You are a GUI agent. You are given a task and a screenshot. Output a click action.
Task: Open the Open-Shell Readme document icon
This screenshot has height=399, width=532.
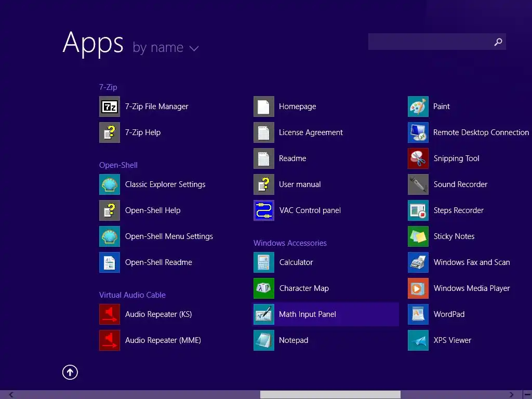pyautogui.click(x=109, y=262)
